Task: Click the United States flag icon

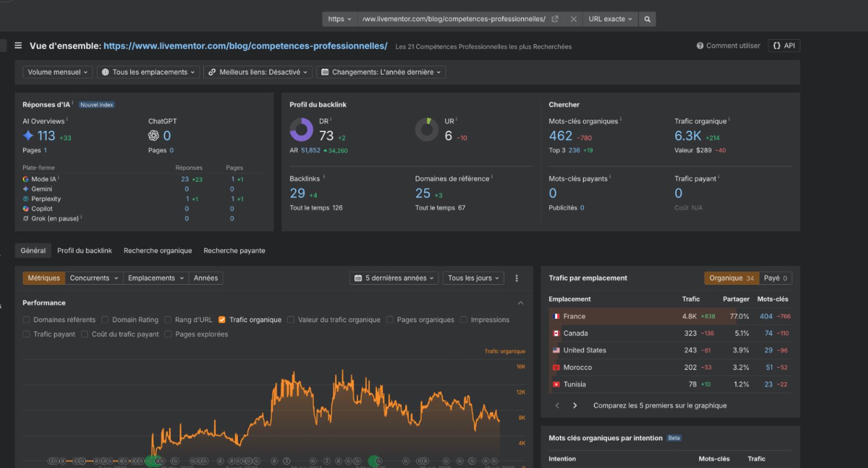Action: pyautogui.click(x=556, y=350)
